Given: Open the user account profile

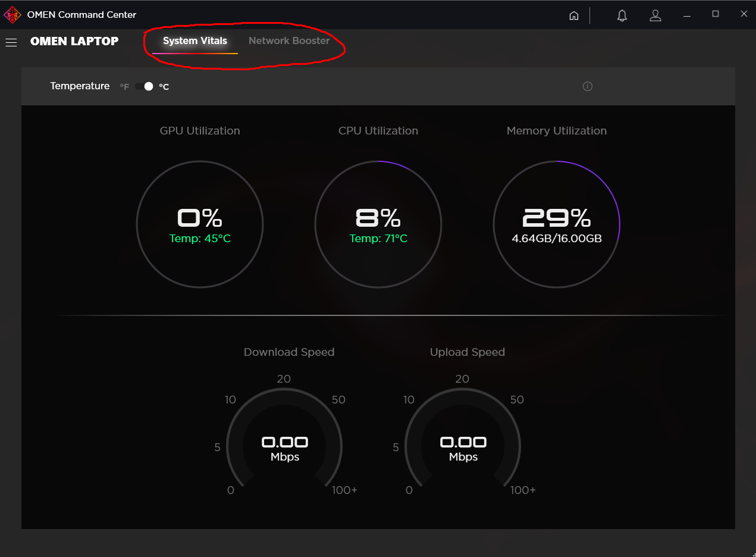Looking at the screenshot, I should (x=655, y=15).
